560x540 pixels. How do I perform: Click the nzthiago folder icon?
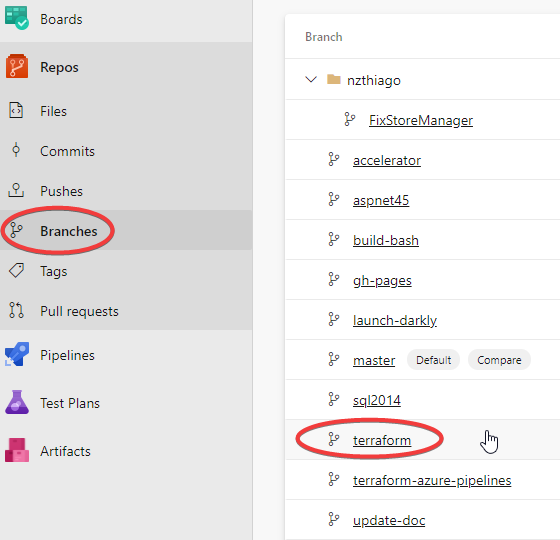tap(334, 79)
